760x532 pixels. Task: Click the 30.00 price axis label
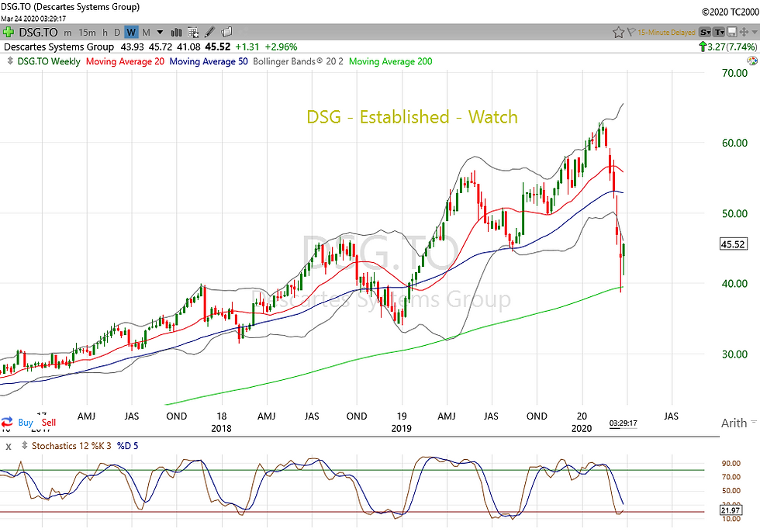735,354
